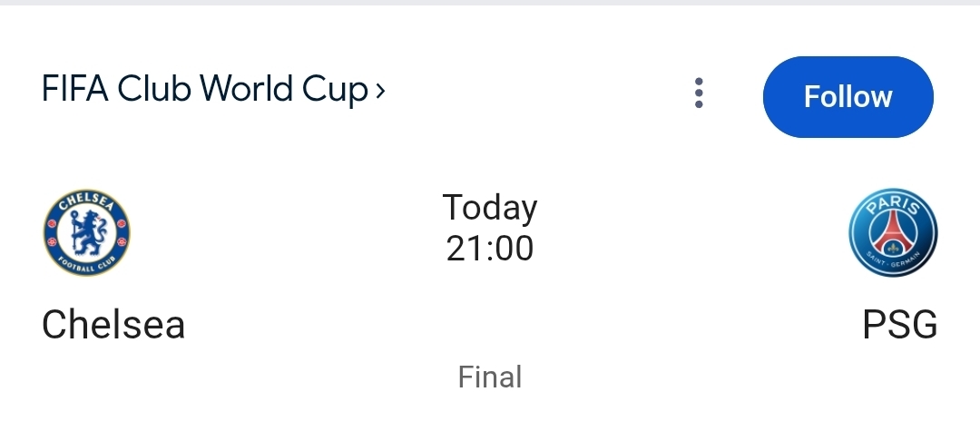Tap the "CHELSEA" lettering atop the Chelsea crest
The image size is (980, 431).
click(86, 201)
